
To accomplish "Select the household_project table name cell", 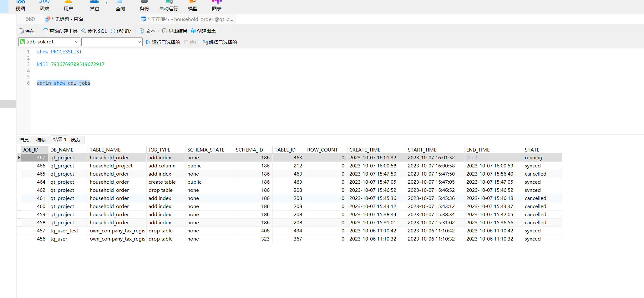I will coord(117,166).
